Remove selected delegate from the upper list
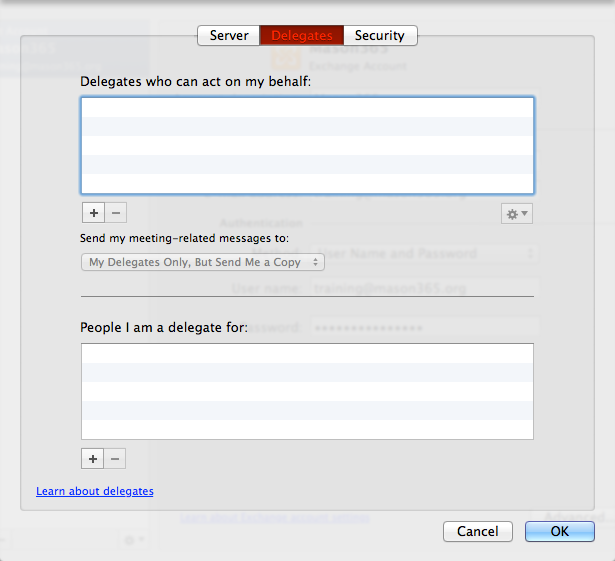 [116, 213]
